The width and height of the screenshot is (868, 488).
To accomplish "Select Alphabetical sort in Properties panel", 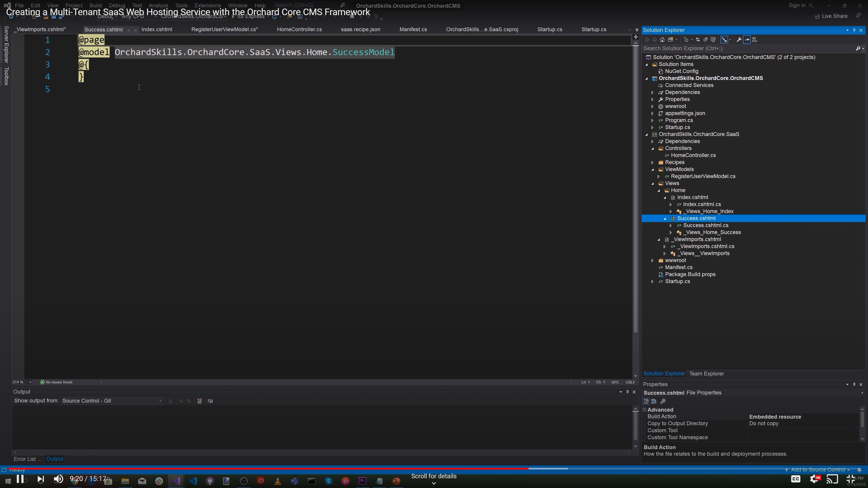I will (654, 401).
